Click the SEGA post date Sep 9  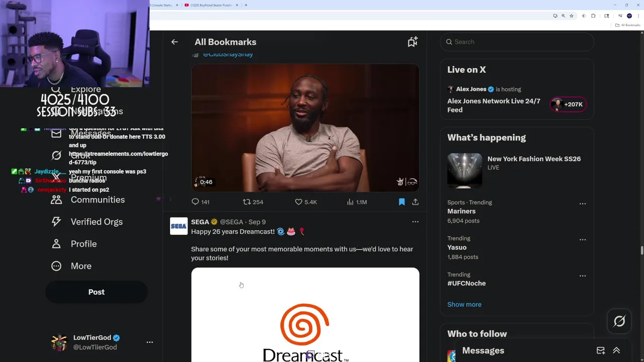click(x=257, y=222)
